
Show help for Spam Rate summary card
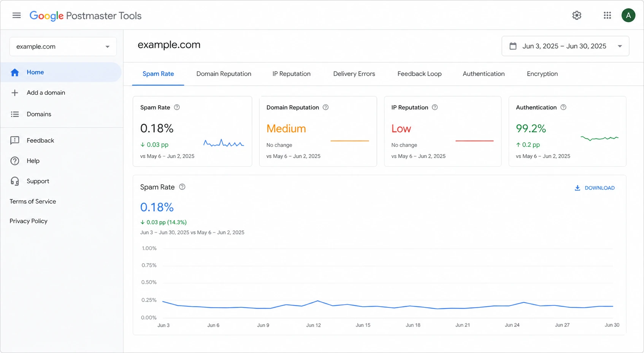point(177,107)
